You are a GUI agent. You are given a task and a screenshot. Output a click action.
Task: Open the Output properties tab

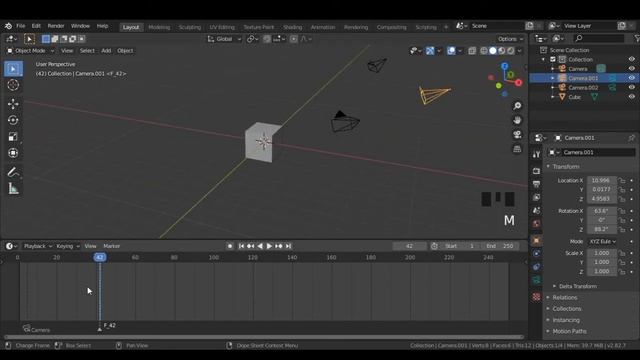(x=536, y=184)
